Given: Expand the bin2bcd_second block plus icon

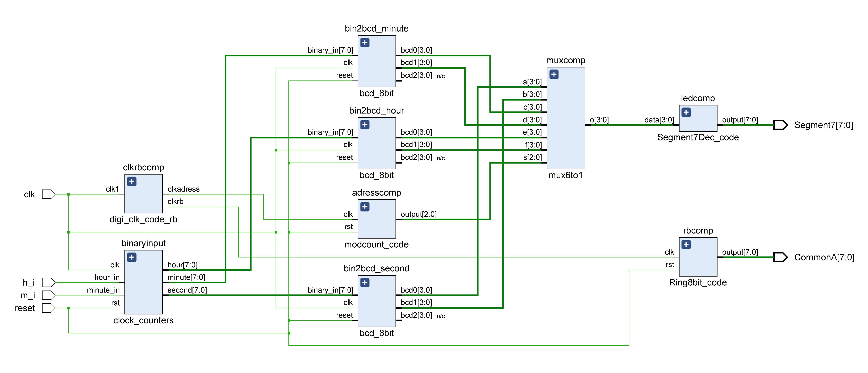Looking at the screenshot, I should tap(365, 282).
